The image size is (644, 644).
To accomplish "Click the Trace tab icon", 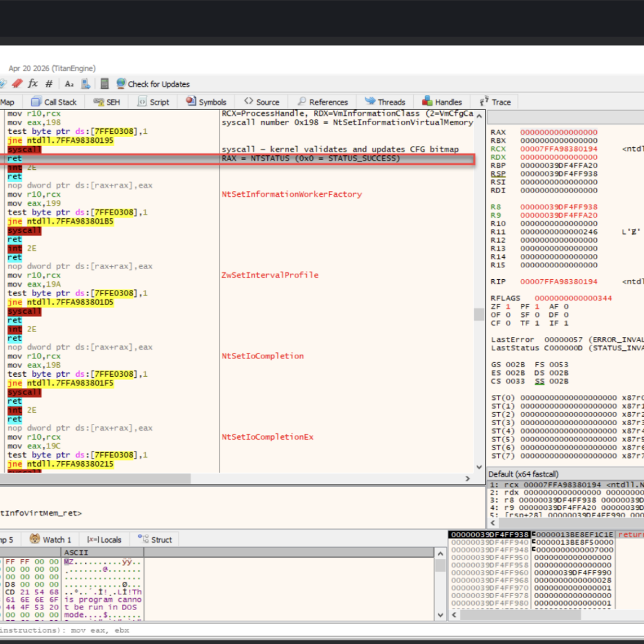I will coord(484,101).
